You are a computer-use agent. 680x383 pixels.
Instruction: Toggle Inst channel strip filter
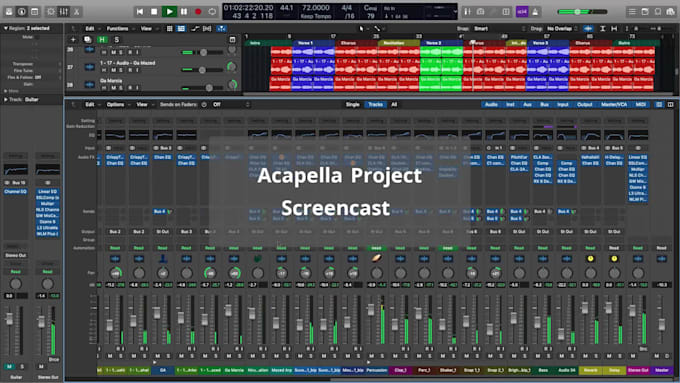510,105
